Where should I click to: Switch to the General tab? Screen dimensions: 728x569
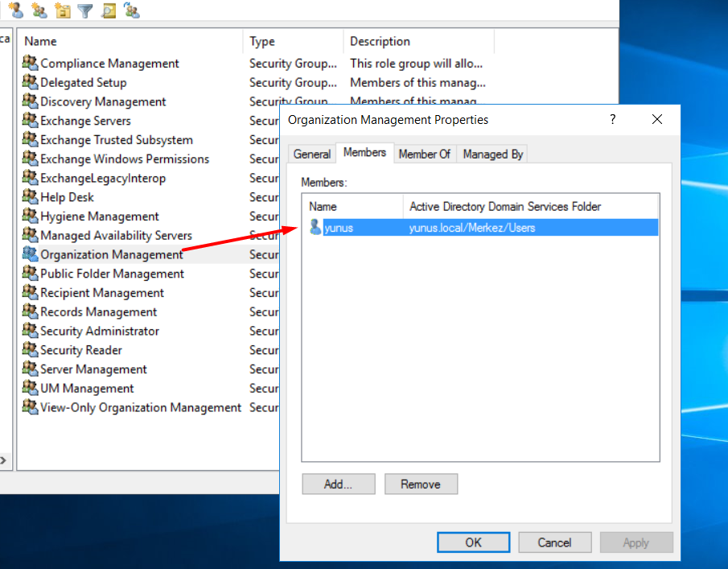coord(311,154)
